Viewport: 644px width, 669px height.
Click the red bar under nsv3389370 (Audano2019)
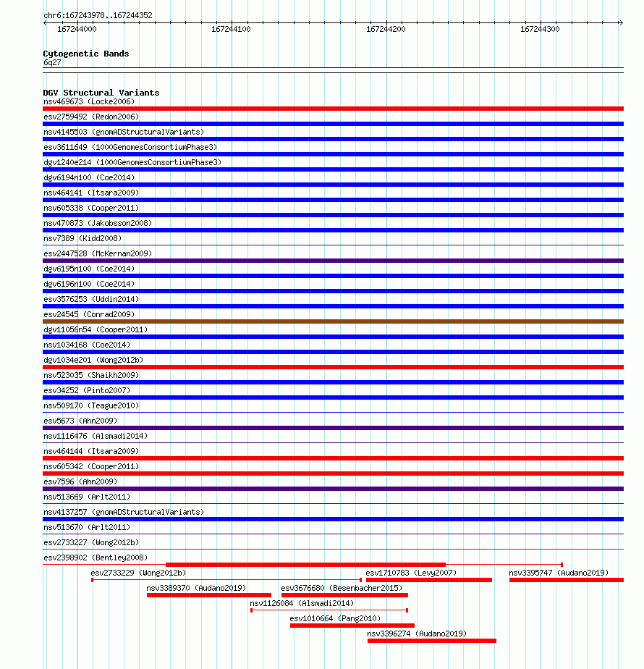coord(209,595)
